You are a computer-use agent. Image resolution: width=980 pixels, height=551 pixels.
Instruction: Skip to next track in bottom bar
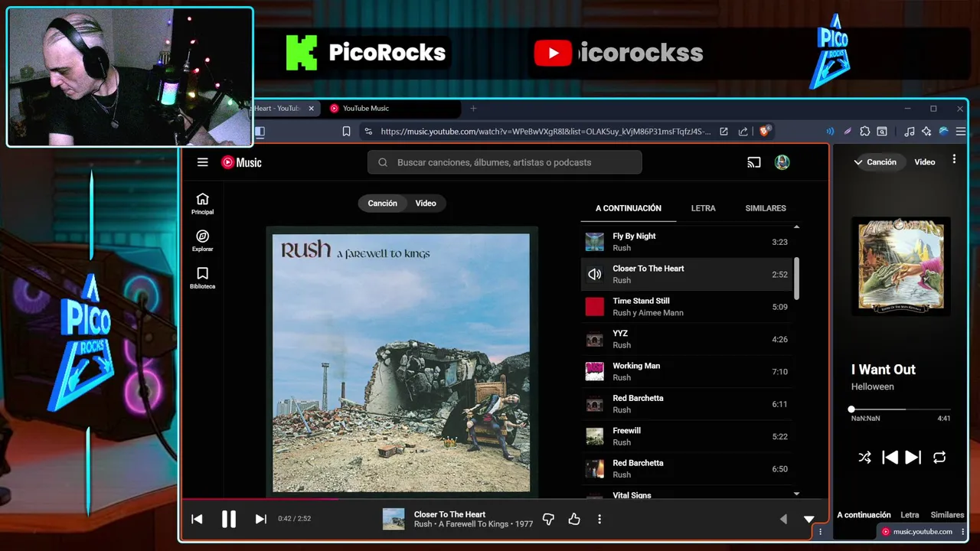point(260,519)
